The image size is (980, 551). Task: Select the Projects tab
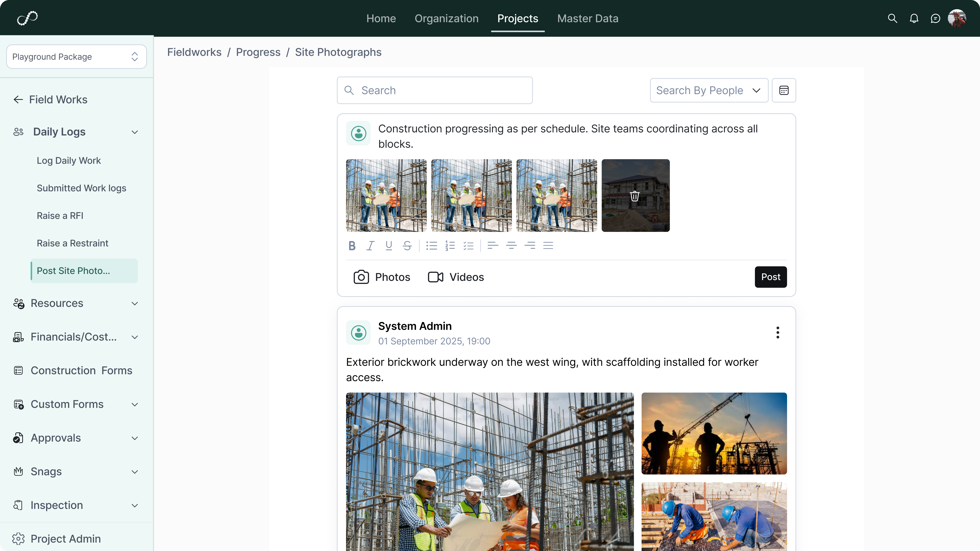click(517, 18)
